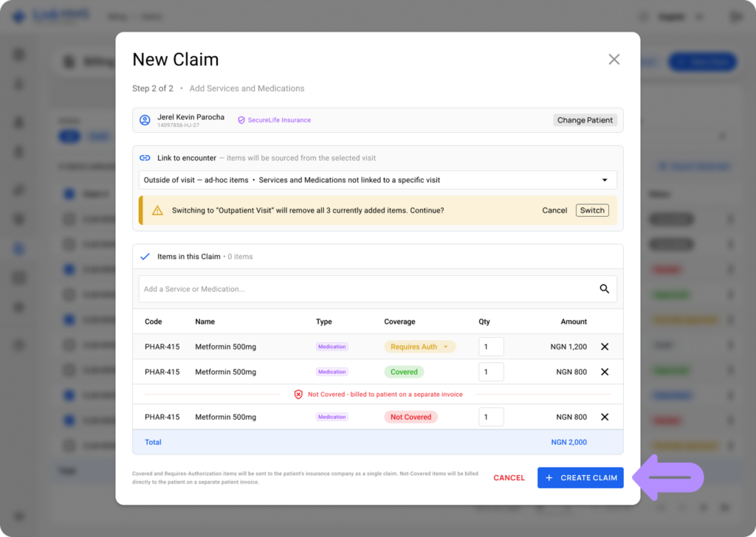Click the Qty field of Covered row
The height and width of the screenshot is (537, 756).
491,372
